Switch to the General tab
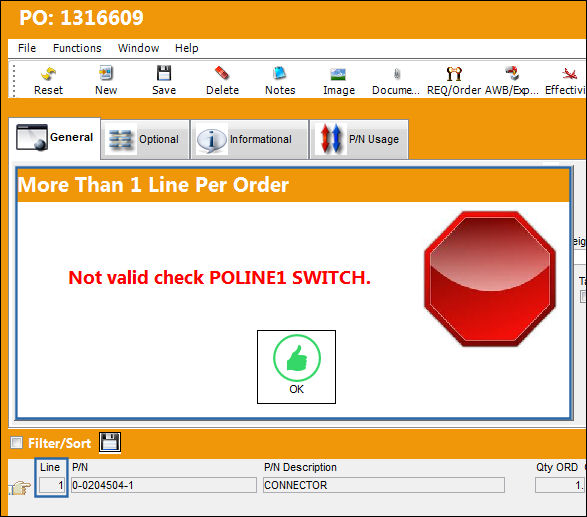This screenshot has height=517, width=587. click(x=55, y=138)
